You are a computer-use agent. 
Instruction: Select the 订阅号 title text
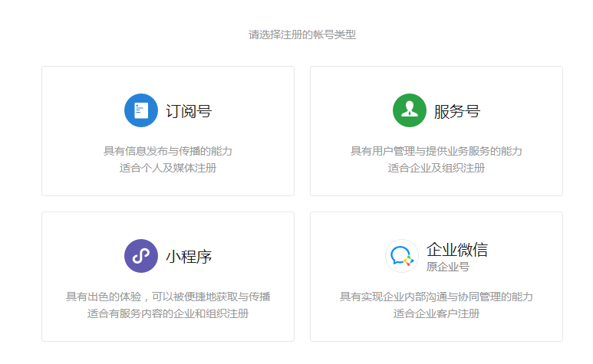tap(189, 111)
